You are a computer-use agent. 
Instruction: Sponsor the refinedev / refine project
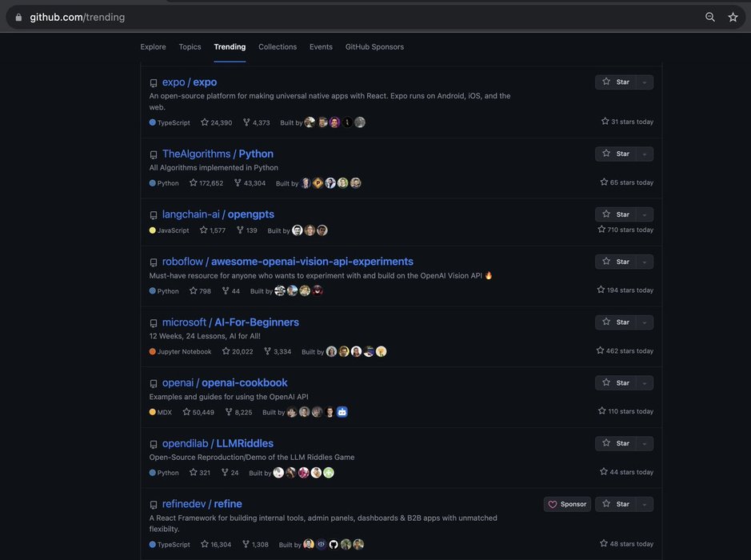point(567,504)
